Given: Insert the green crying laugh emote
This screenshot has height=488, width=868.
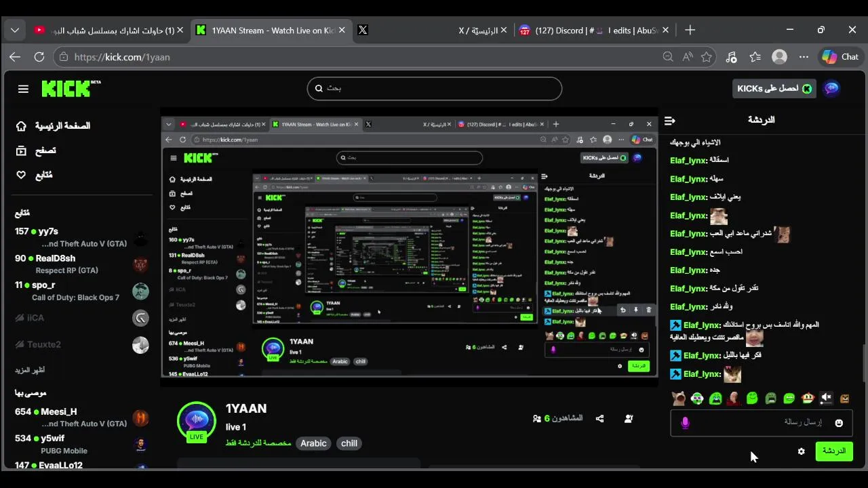Looking at the screenshot, I should [715, 399].
